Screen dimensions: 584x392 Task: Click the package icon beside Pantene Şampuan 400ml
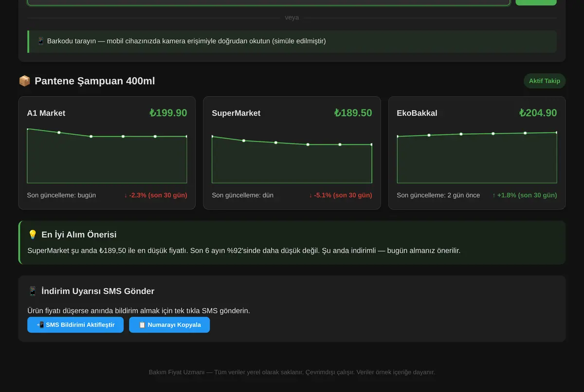click(24, 81)
